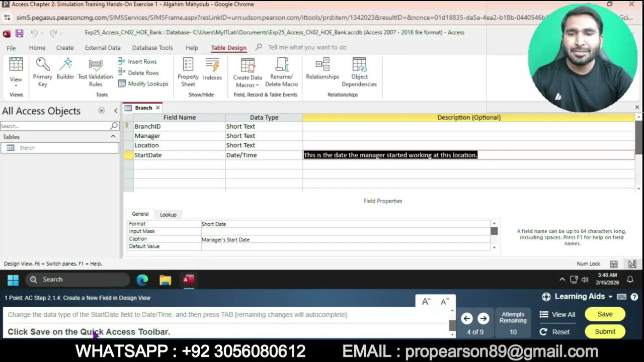Open the View button in the ribbon
The width and height of the screenshot is (644, 362).
[16, 72]
